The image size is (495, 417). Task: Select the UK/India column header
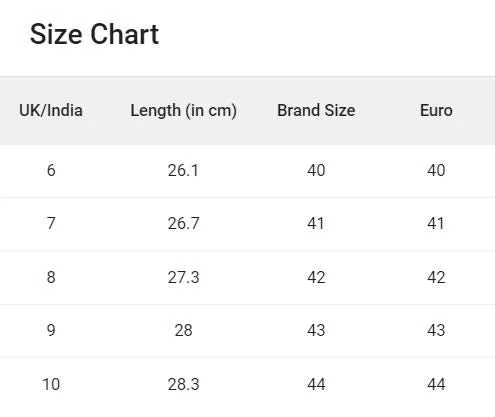(51, 110)
